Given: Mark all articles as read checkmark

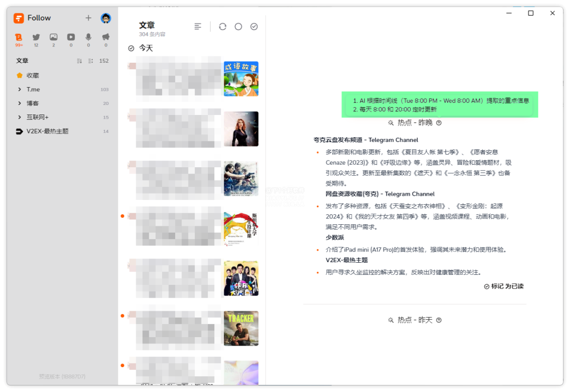Looking at the screenshot, I should [x=254, y=26].
